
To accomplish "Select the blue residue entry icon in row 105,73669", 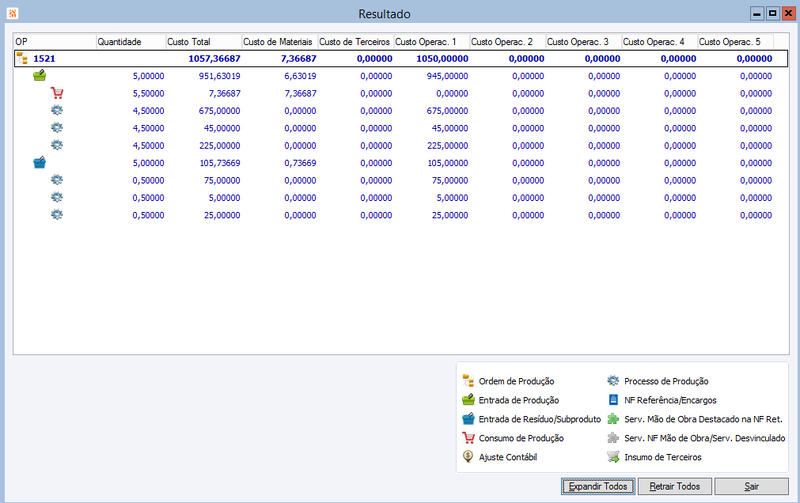I will 39,162.
